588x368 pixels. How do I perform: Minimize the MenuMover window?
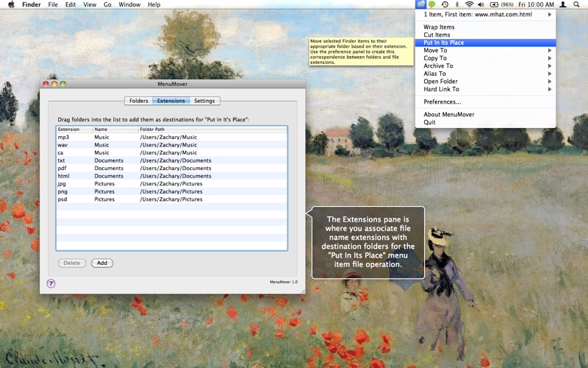pos(54,84)
